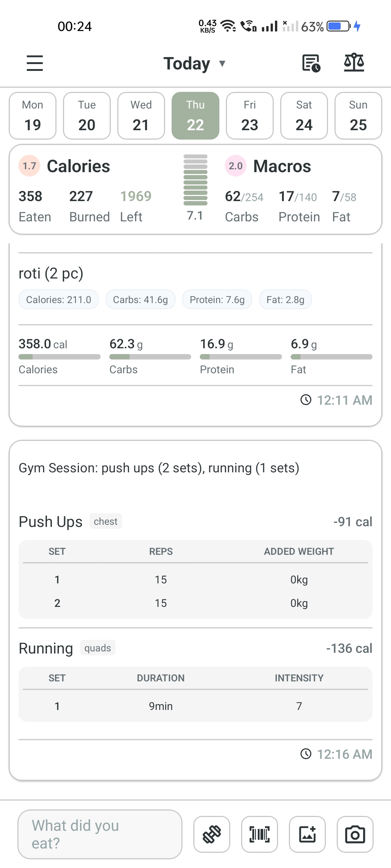Tap the clock icon beside 12:11 AM
The width and height of the screenshot is (391, 868).
click(306, 400)
